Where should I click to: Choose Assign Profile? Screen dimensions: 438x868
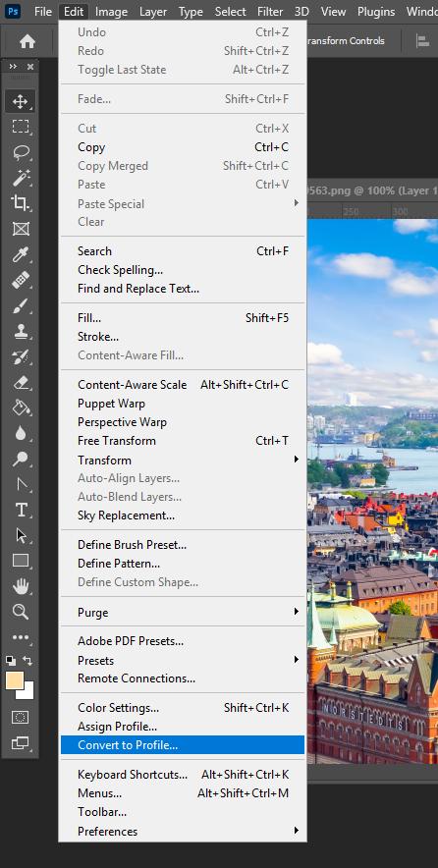coord(183,726)
